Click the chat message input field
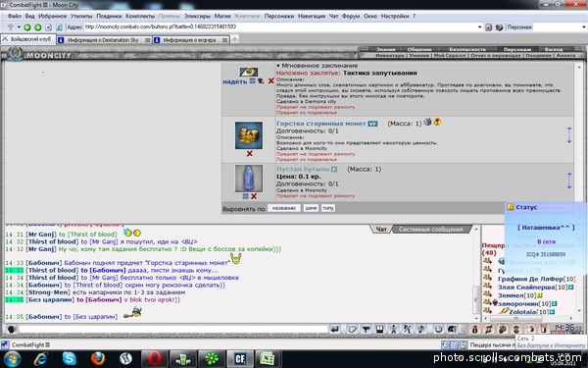Image resolution: width=588 pixels, height=368 pixels. [173, 330]
